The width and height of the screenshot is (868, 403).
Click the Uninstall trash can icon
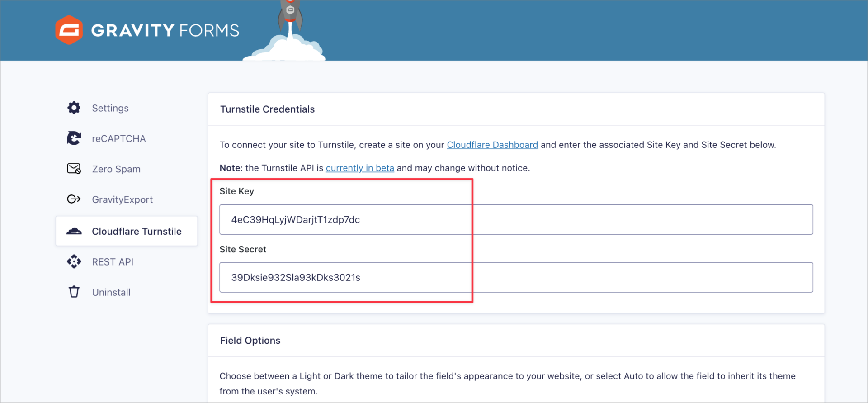coord(74,292)
